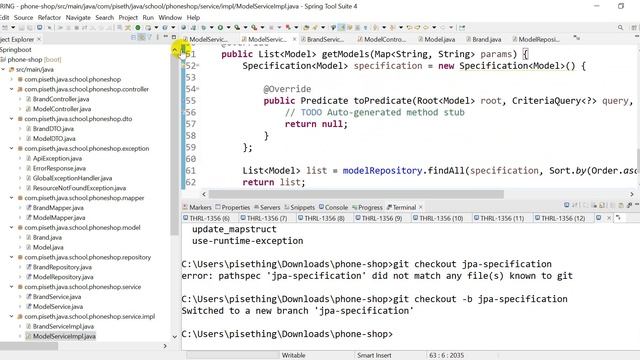Open the Progress view tab
The image size is (640, 360).
click(x=367, y=207)
